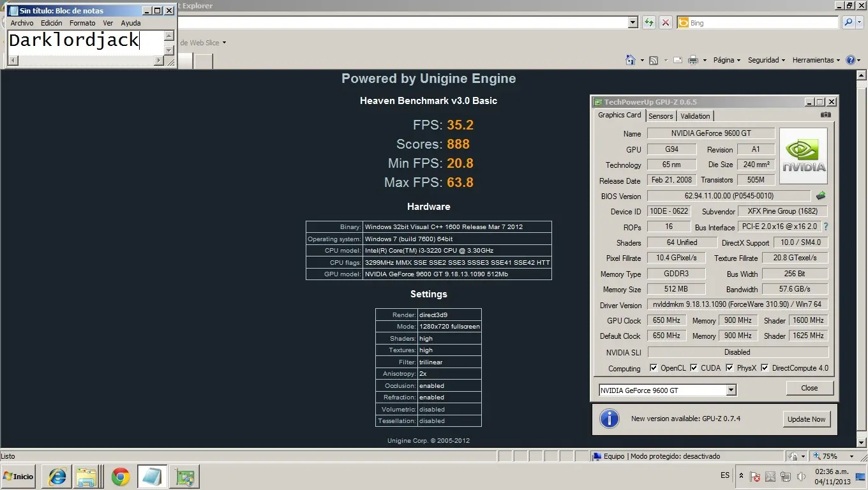Click the blue help question icon

tap(850, 60)
